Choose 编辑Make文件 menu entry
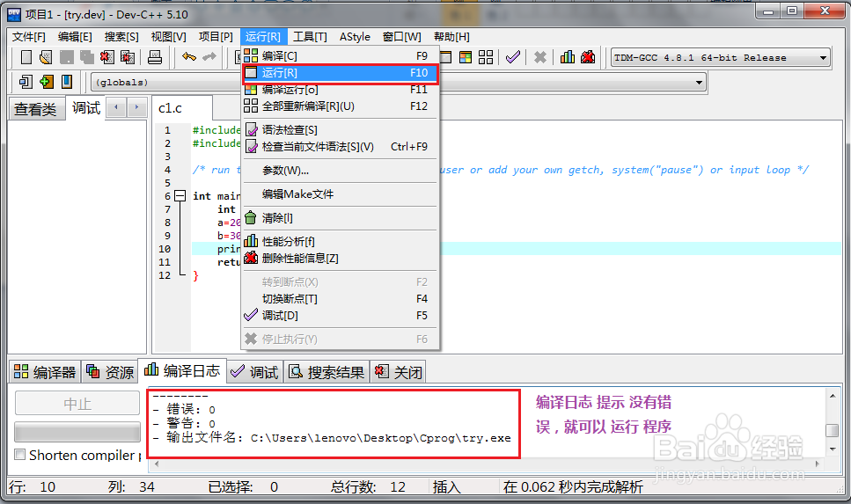 (x=341, y=194)
